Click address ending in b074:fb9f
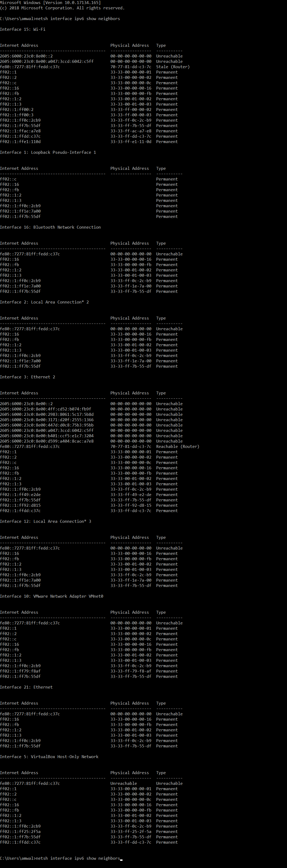 point(45,409)
